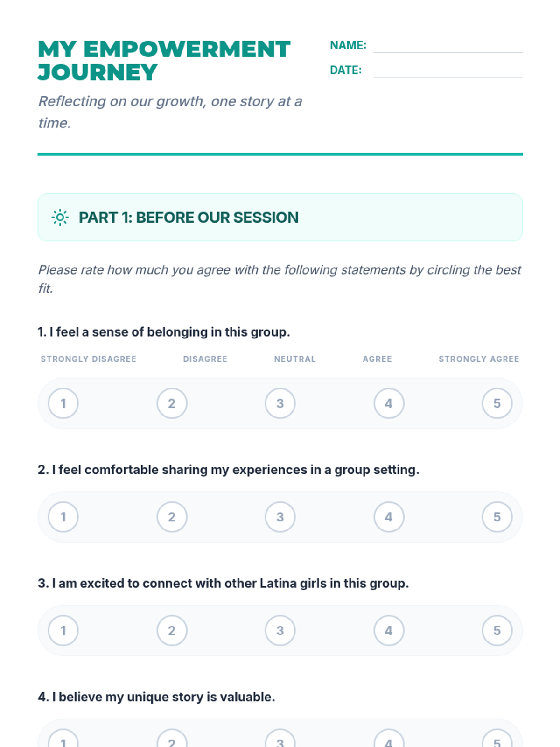Click the Date input line
Viewport: 560px width, 747px height.
tap(448, 71)
